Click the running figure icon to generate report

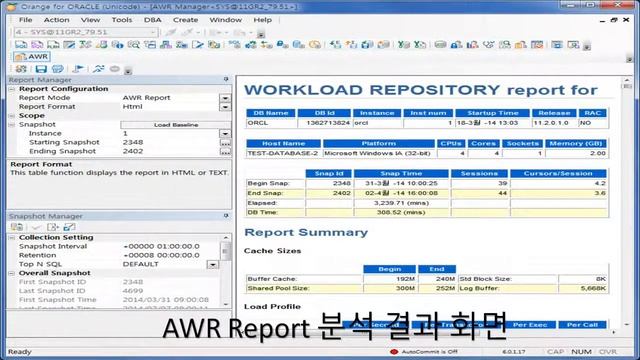[x=98, y=69]
